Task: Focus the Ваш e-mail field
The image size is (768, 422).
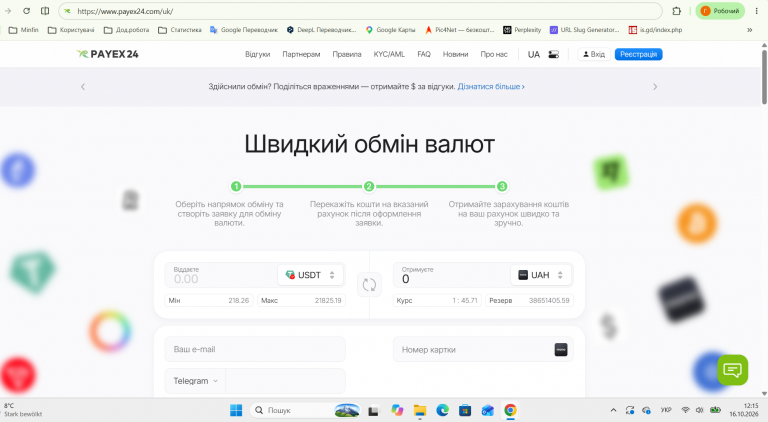Action: [255, 350]
